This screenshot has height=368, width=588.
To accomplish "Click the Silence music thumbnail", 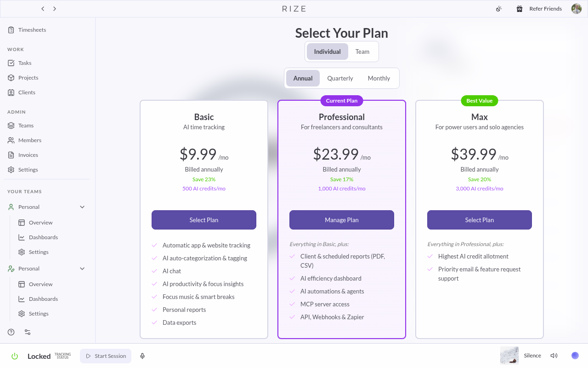I will tap(509, 356).
